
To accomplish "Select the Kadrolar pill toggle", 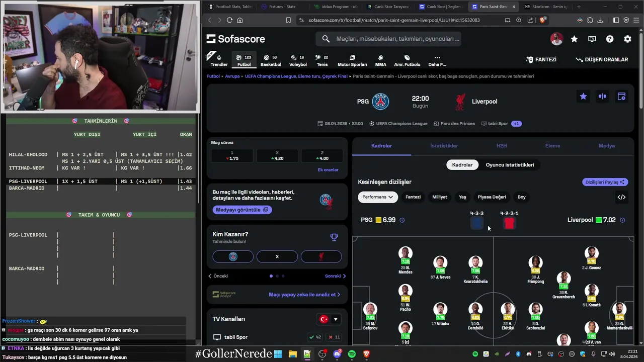I will pos(462,165).
